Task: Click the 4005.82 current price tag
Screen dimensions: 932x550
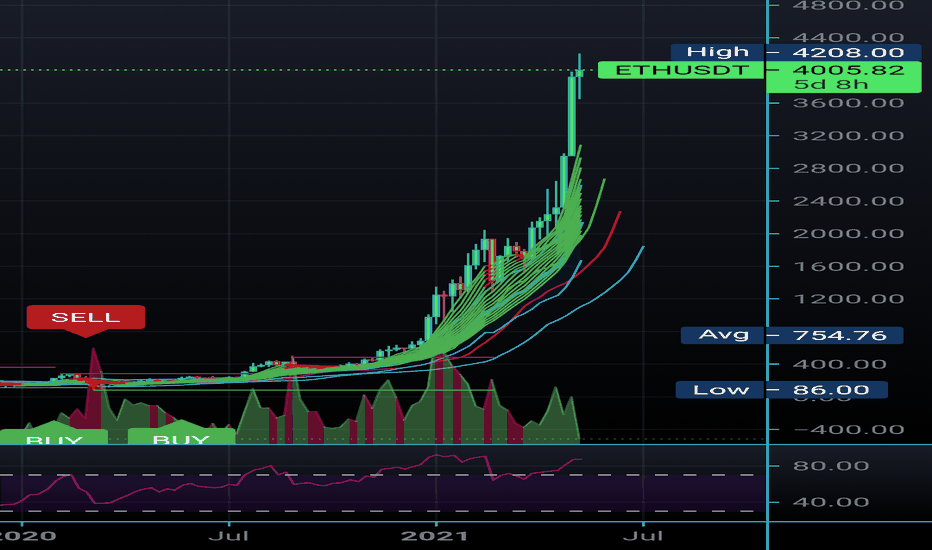Action: click(x=848, y=70)
